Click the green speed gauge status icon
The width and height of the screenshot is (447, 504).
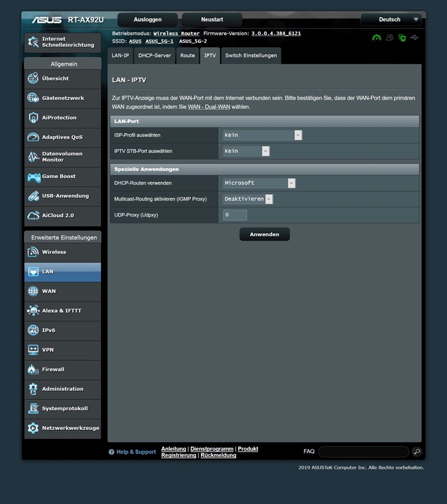(x=377, y=38)
